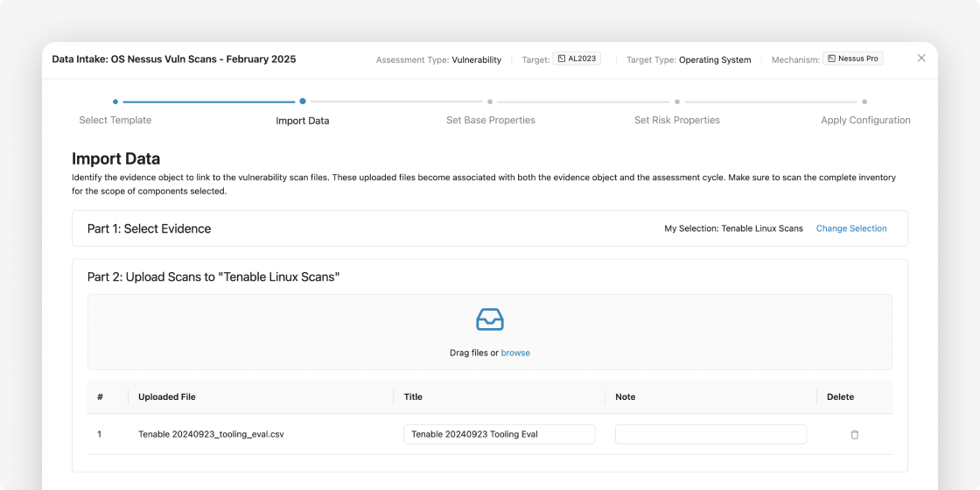Click the trash icon for Tenable 20240923_tooling_eval.csv
This screenshot has height=490, width=980.
(854, 434)
